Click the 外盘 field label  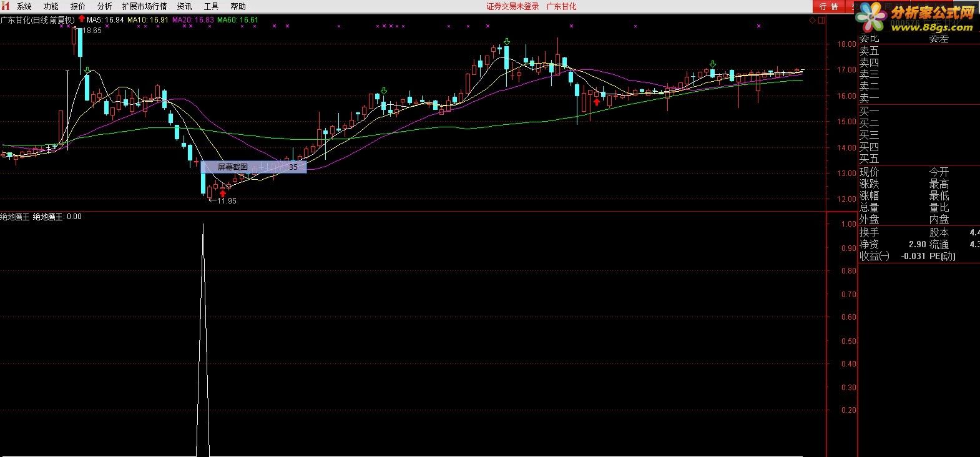pyautogui.click(x=869, y=219)
